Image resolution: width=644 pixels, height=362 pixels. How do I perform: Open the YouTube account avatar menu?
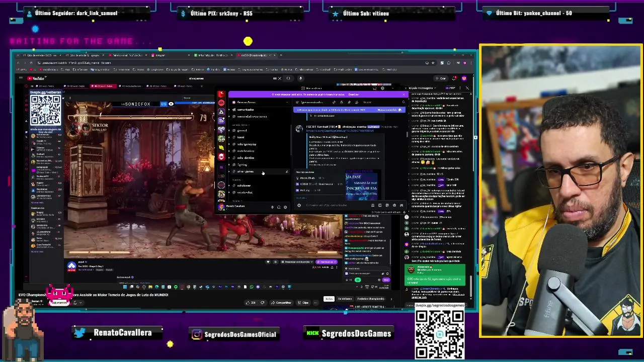click(464, 78)
